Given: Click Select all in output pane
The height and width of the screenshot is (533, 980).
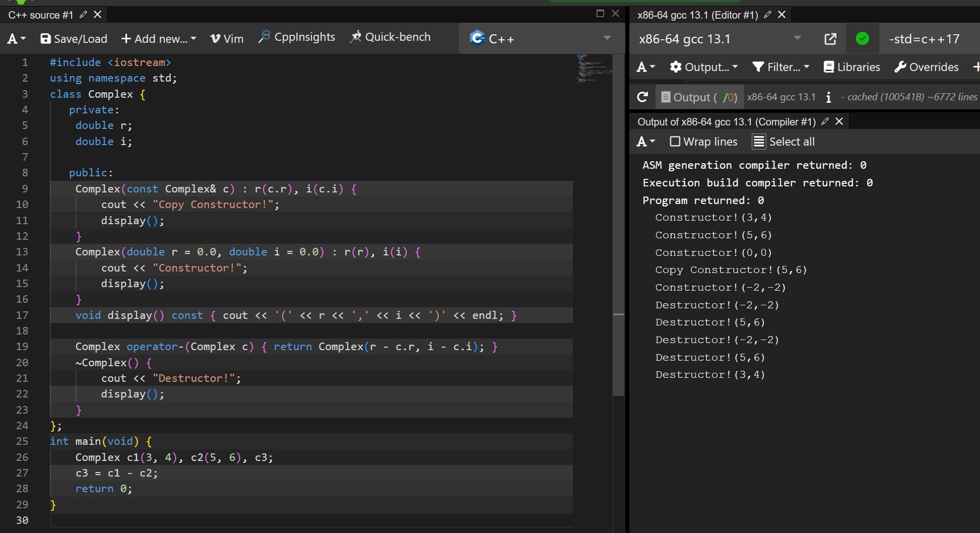Looking at the screenshot, I should tap(783, 142).
